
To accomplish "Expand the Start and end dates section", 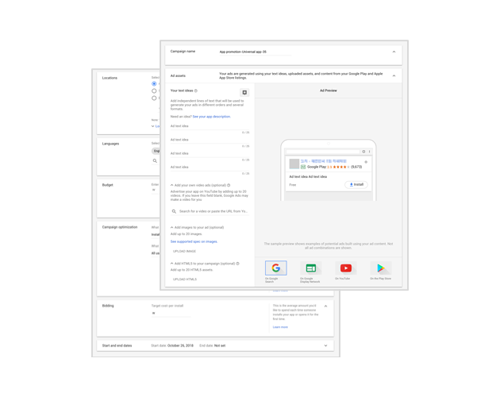I will tap(326, 346).
